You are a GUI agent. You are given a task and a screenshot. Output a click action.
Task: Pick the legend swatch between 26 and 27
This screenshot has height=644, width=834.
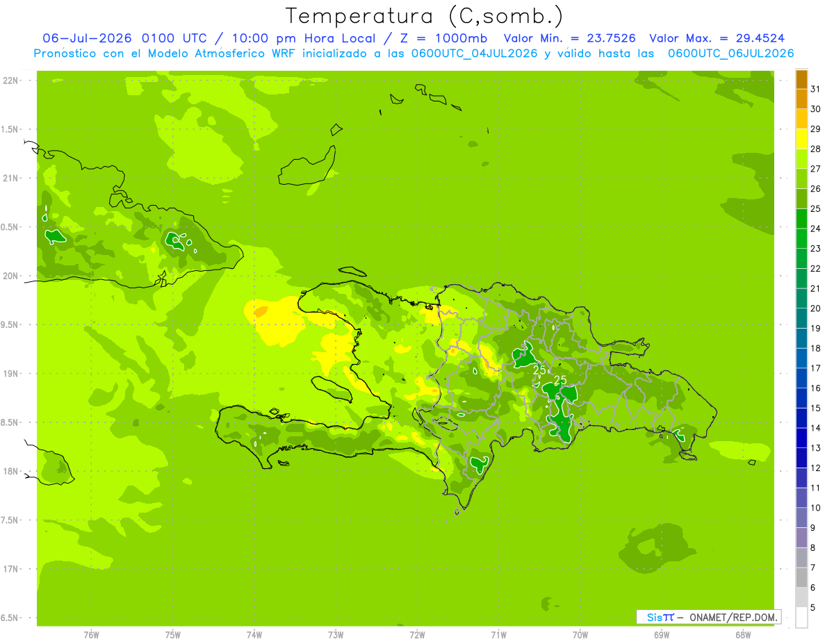(x=801, y=179)
